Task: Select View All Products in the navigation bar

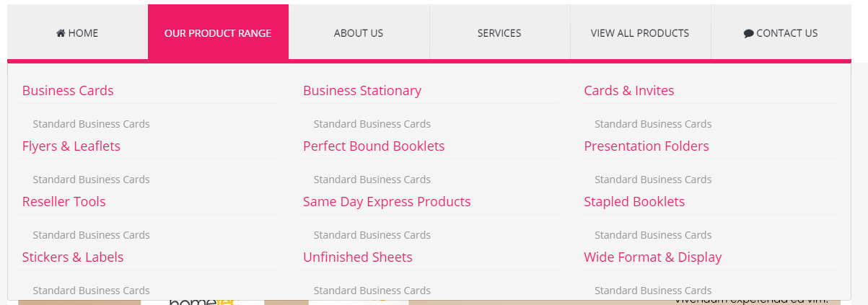Action: click(x=640, y=32)
